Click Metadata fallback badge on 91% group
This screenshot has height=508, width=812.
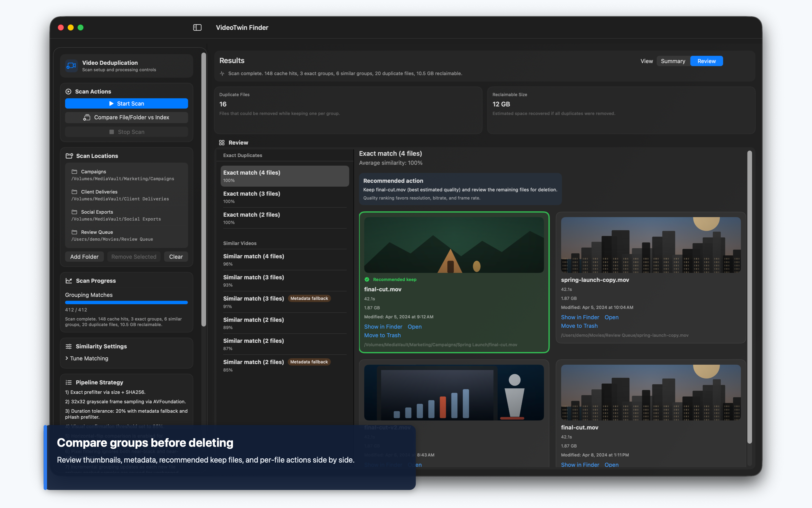tap(309, 298)
